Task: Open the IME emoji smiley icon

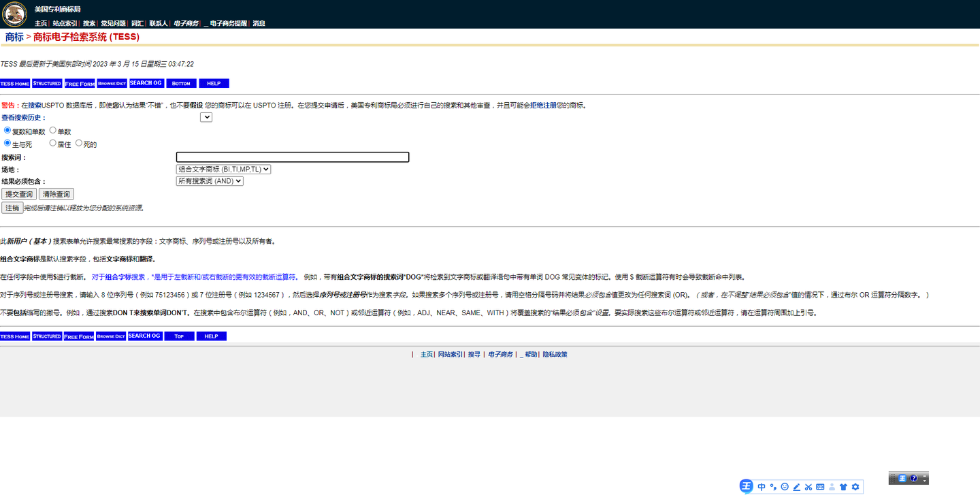Action: tap(785, 487)
